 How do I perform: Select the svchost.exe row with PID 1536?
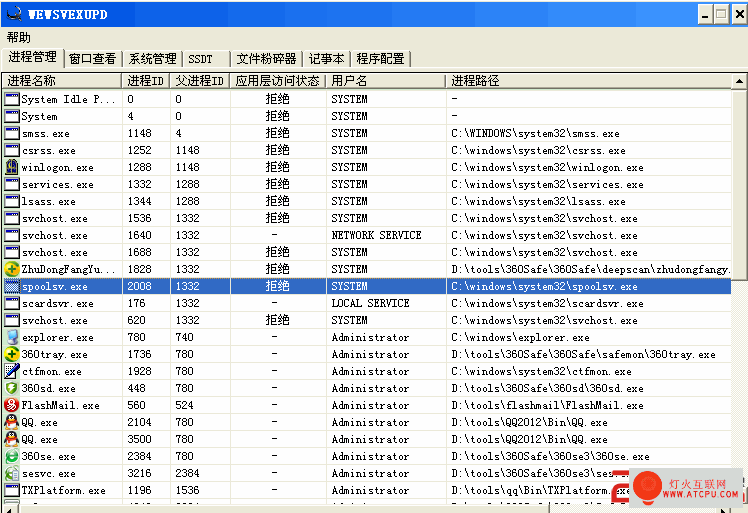tap(367, 218)
